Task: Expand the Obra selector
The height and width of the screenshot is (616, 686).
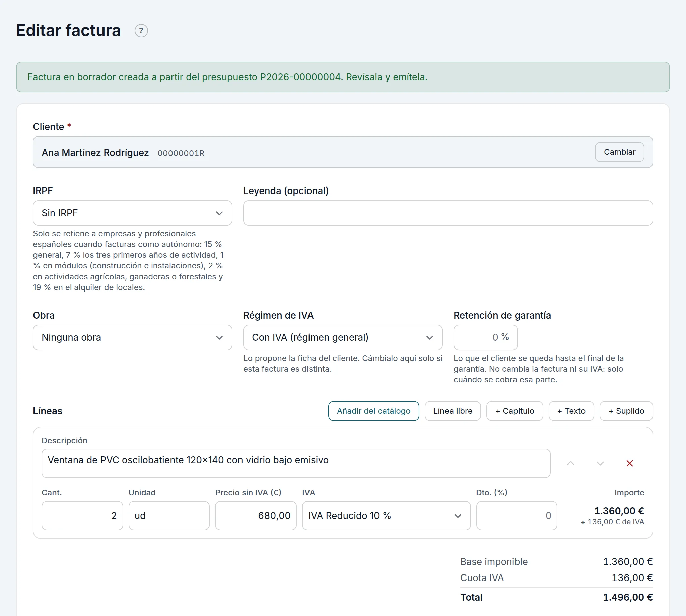Action: 132,337
